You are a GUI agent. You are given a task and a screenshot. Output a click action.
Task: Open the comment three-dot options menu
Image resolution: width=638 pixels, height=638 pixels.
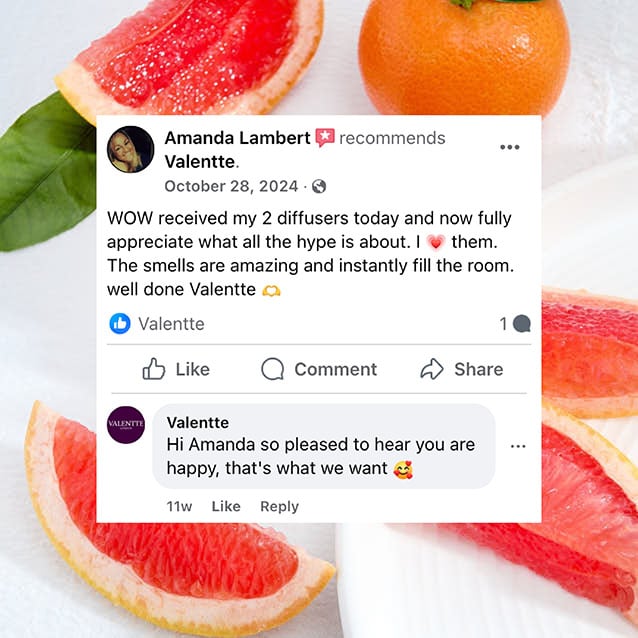(518, 446)
